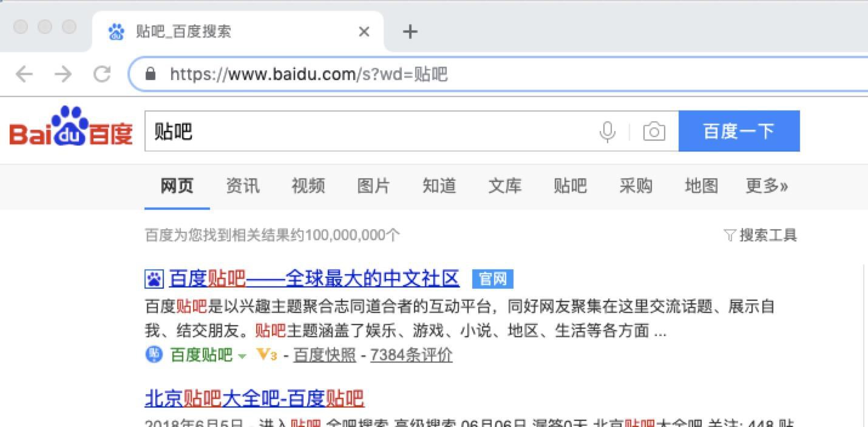The width and height of the screenshot is (868, 427).
Task: Switch to the 资讯 tab
Action: coord(243,186)
